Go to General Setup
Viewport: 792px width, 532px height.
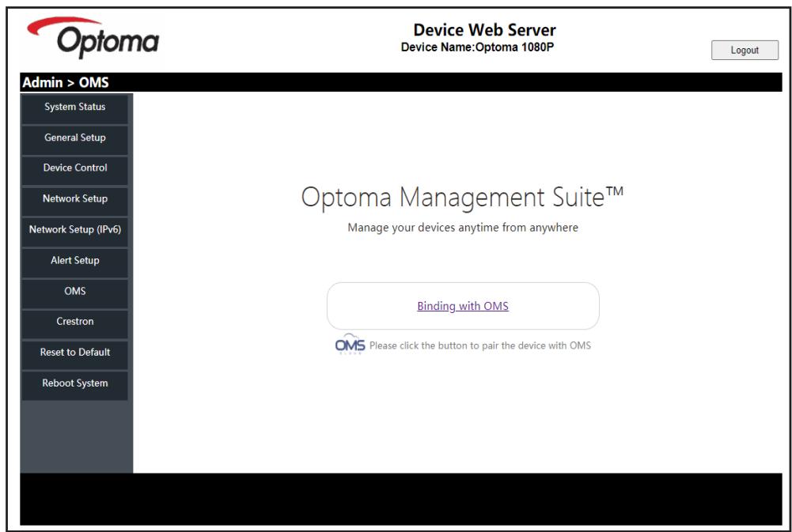coord(74,139)
